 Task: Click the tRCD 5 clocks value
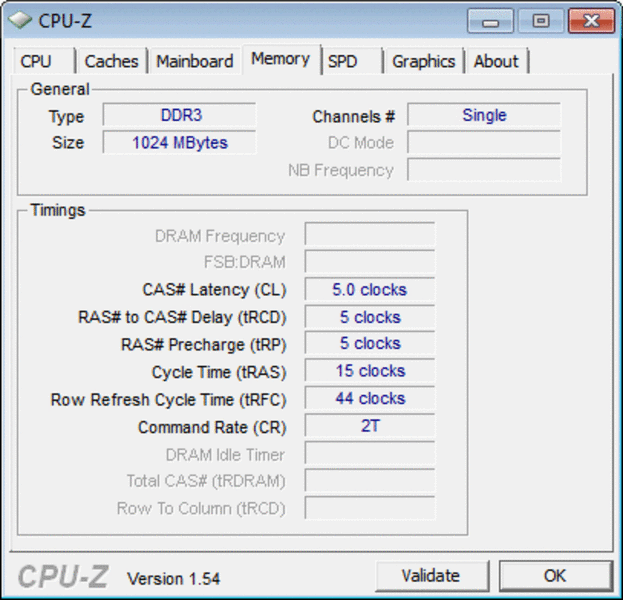click(x=370, y=317)
